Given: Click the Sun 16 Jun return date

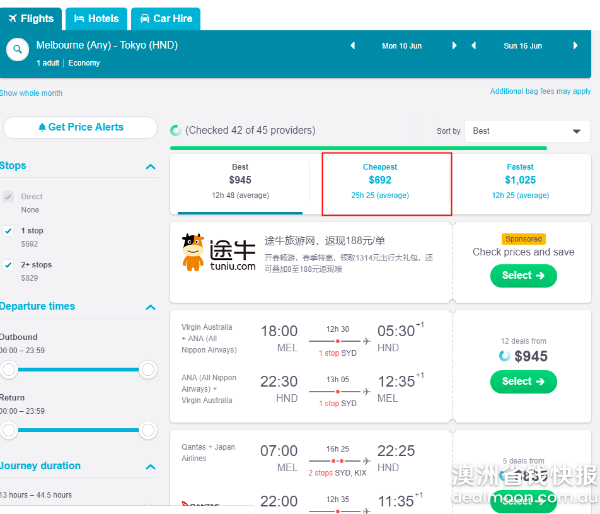Looking at the screenshot, I should (523, 46).
